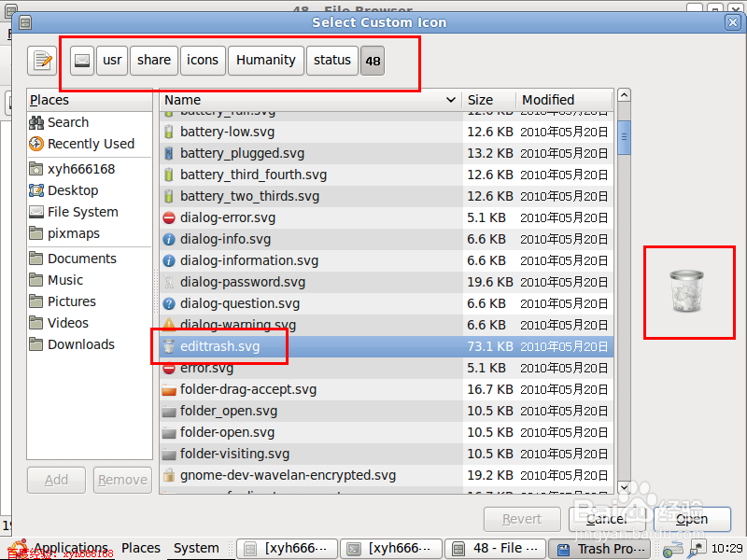Click the file list scroll down arrow
The image size is (747, 560).
click(x=624, y=487)
